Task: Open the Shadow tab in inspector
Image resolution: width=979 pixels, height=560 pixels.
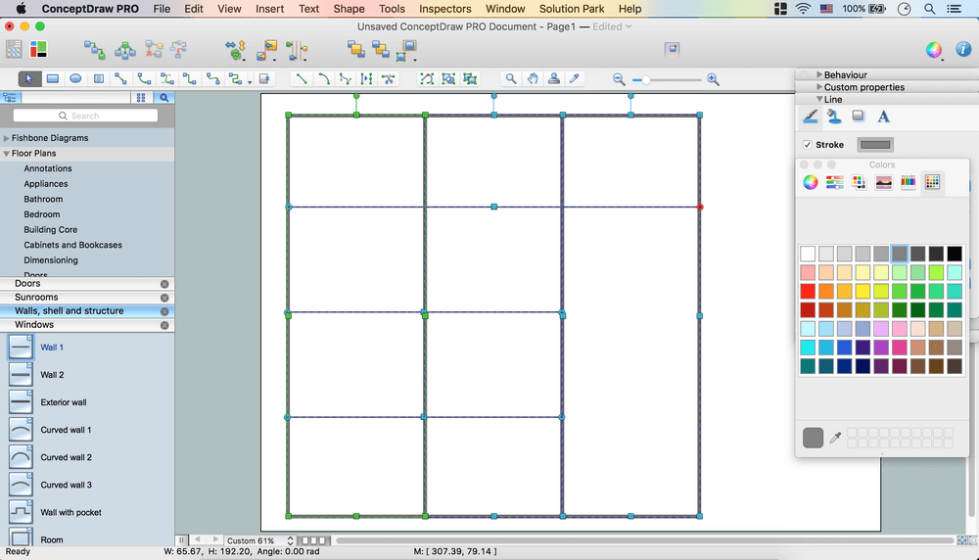Action: tap(859, 117)
